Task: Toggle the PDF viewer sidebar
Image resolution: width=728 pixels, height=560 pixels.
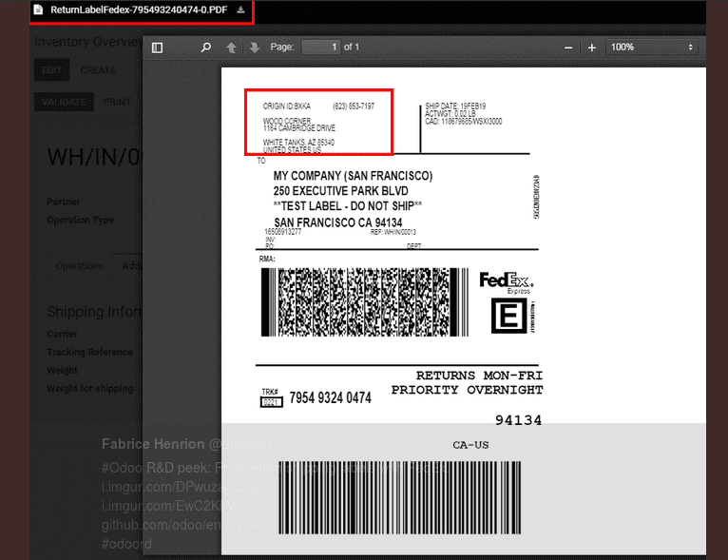Action: point(158,48)
